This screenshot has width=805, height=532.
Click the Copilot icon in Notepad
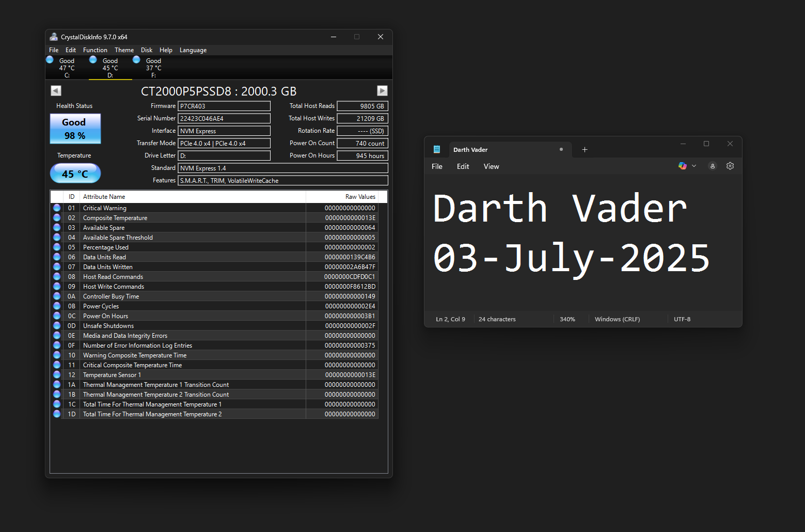coord(682,166)
